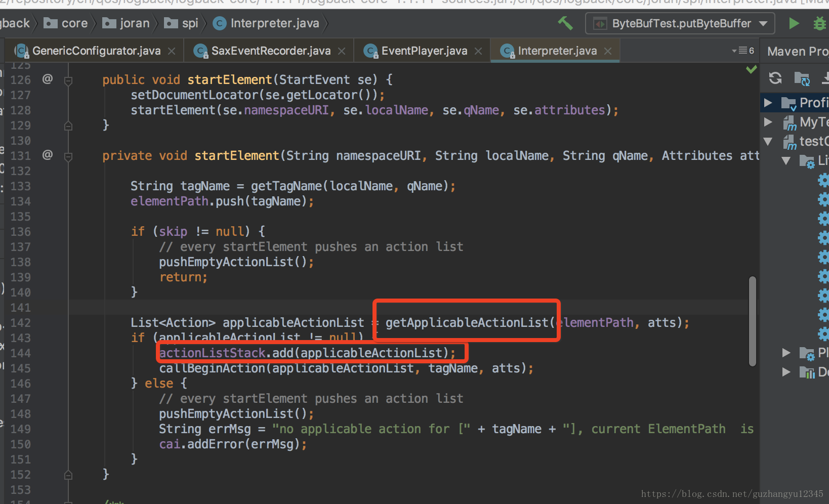Open the ByteBufTest.putByteBuffer run configuration dropdown
The width and height of the screenshot is (829, 504).
pyautogui.click(x=680, y=23)
